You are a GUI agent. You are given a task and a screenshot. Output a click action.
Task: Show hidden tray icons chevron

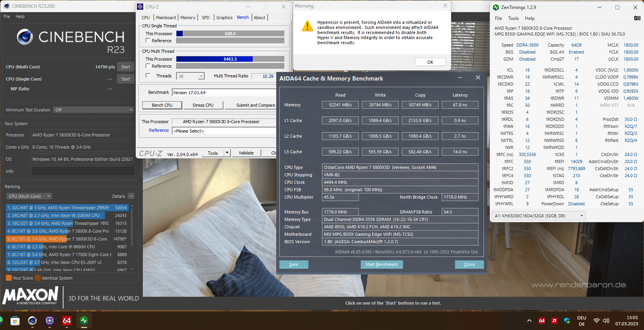pyautogui.click(x=529, y=321)
